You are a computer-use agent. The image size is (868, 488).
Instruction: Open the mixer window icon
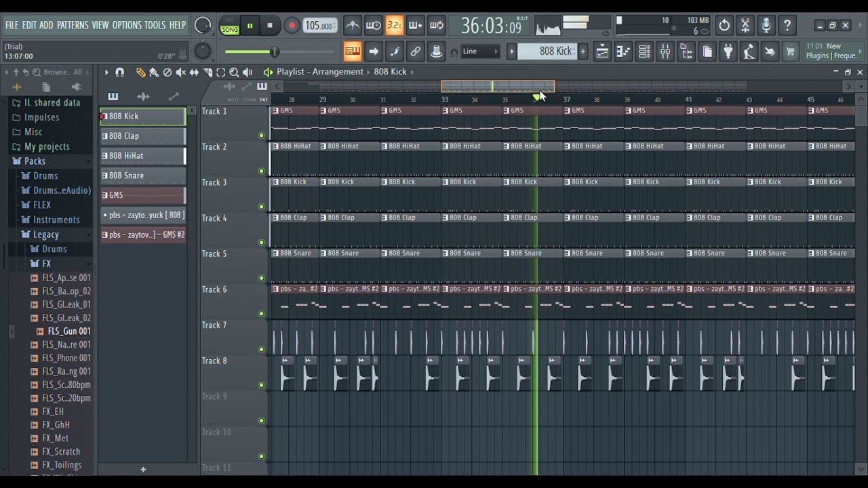click(665, 52)
